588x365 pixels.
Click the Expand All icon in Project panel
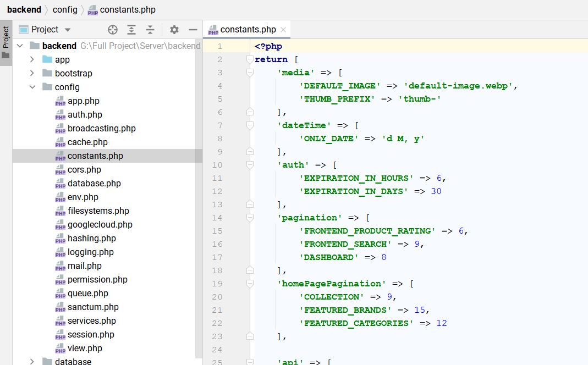[131, 30]
